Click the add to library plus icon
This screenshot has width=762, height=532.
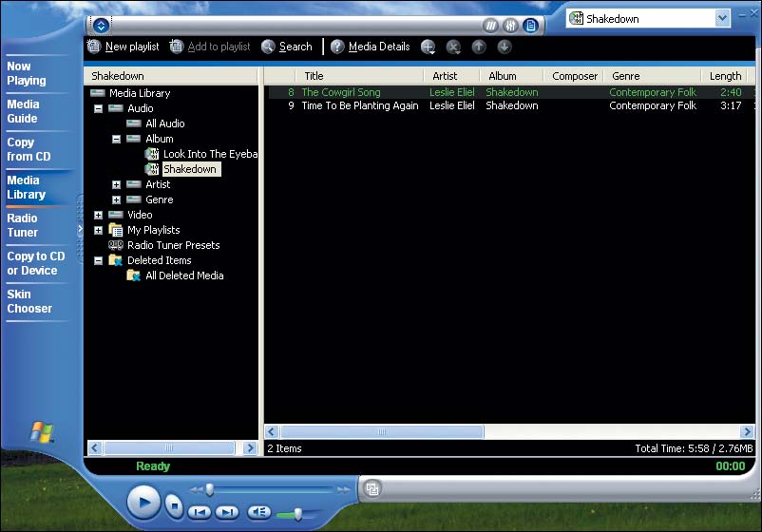pyautogui.click(x=428, y=47)
